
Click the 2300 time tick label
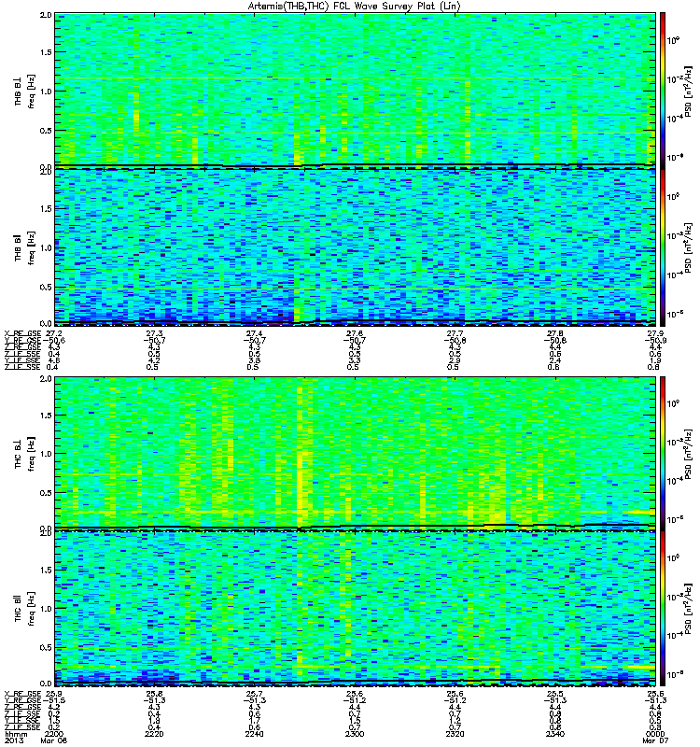tap(355, 734)
